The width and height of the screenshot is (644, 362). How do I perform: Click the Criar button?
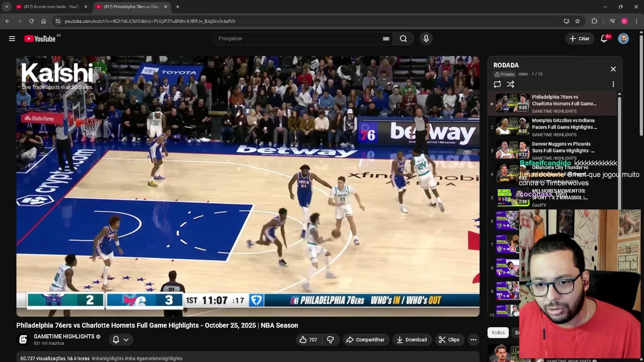[x=580, y=39]
